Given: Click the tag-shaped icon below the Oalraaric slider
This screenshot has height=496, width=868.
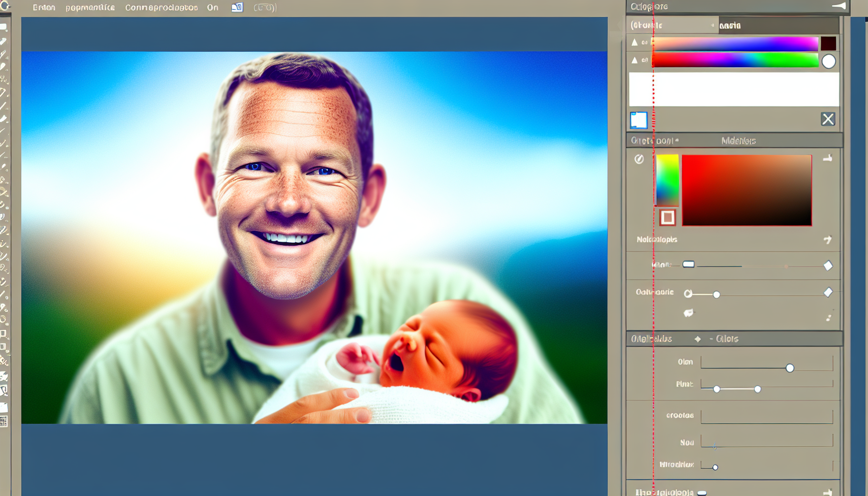Looking at the screenshot, I should click(x=688, y=313).
